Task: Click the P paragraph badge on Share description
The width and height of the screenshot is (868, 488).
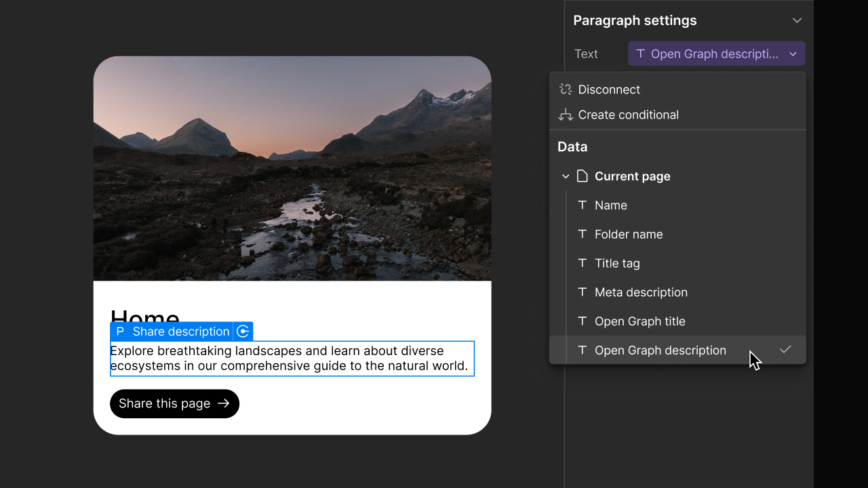Action: [119, 331]
